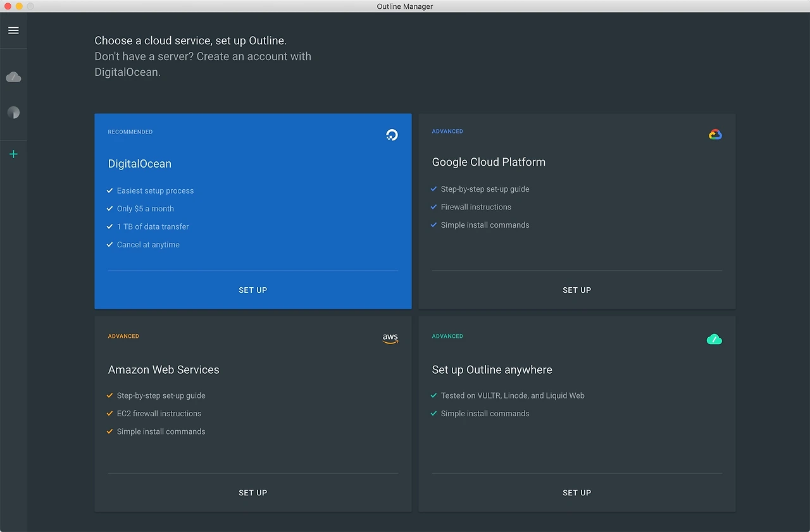Click 'Simple install commands' on Google Cloud card
The height and width of the screenshot is (532, 810).
click(485, 225)
